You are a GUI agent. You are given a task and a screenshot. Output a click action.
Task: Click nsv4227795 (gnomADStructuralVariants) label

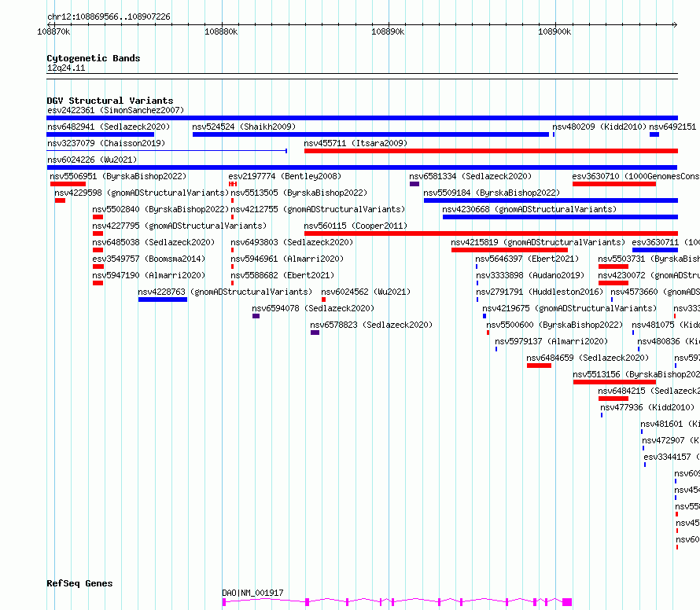tap(179, 226)
